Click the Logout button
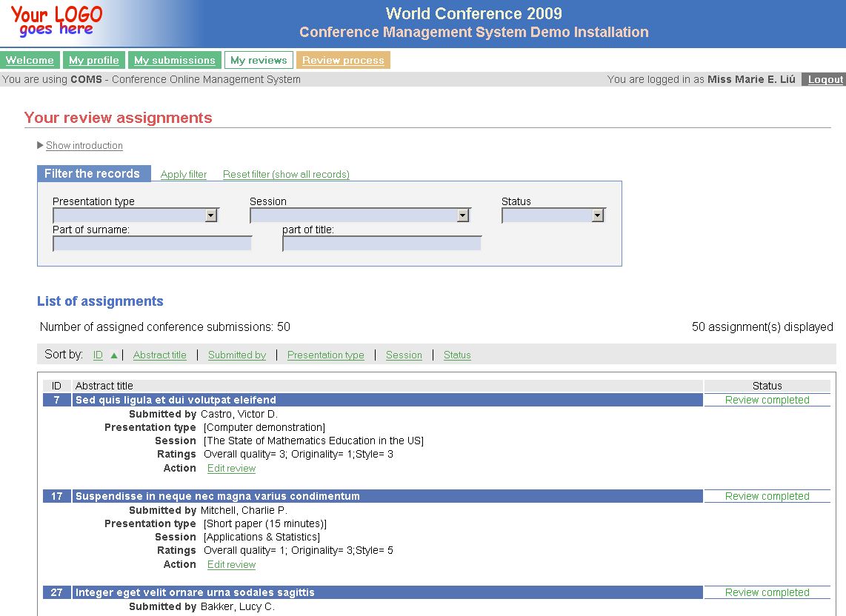The image size is (846, 616). pyautogui.click(x=824, y=79)
